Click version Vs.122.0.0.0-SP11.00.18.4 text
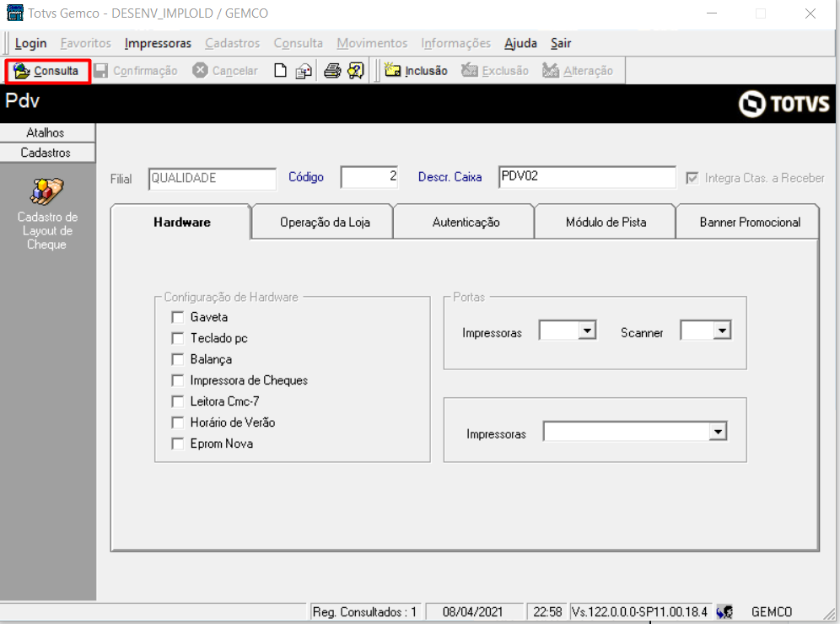Screen dimensions: 840x624 639,611
